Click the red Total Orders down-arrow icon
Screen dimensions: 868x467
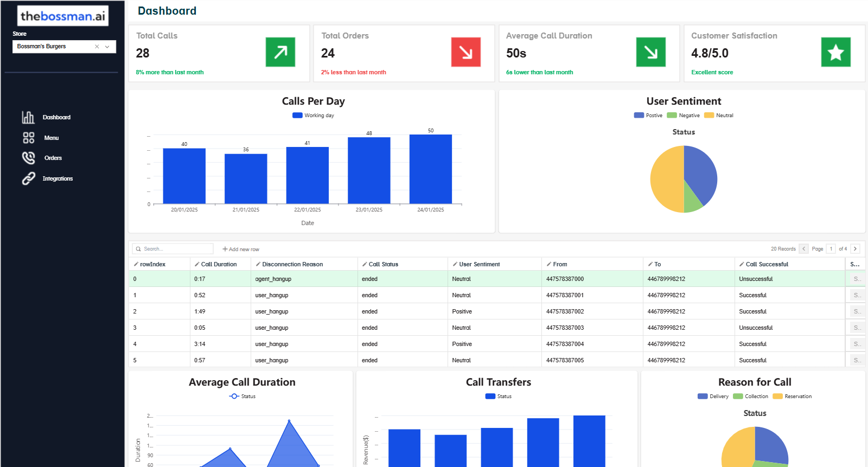tap(465, 52)
